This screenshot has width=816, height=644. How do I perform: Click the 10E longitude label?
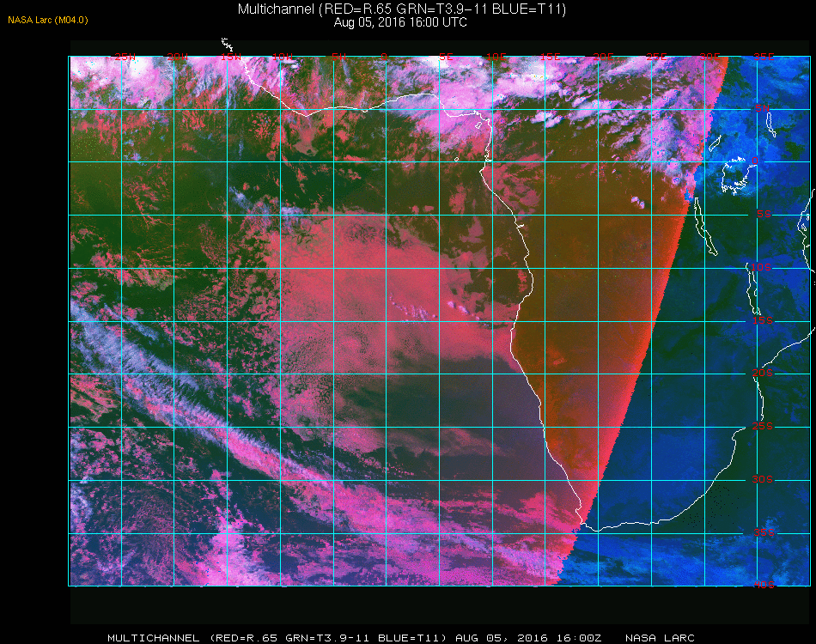(496, 57)
